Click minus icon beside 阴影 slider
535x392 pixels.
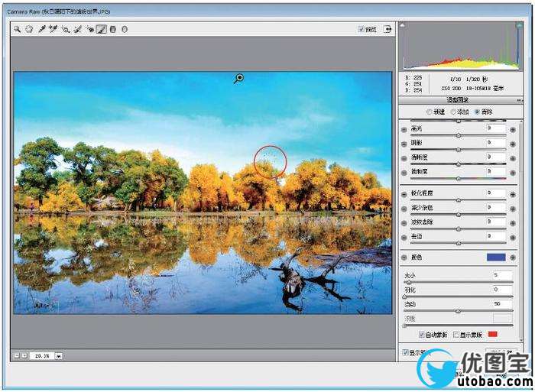404,144
